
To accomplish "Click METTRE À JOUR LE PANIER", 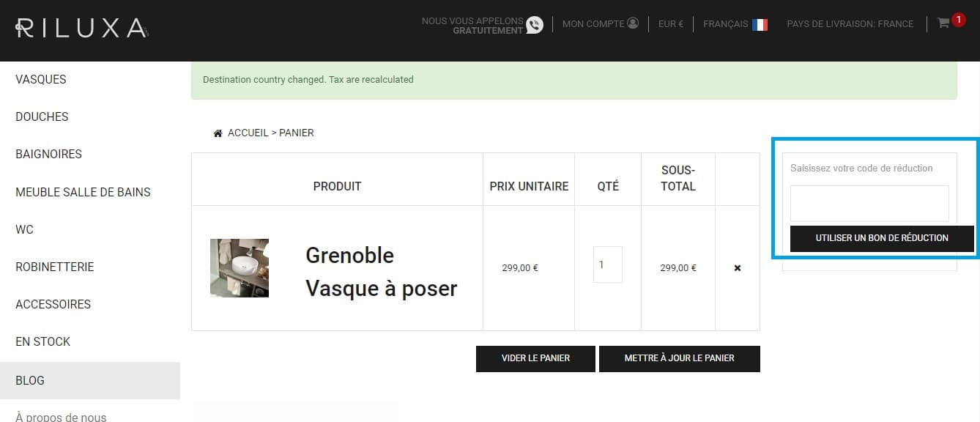I will click(679, 358).
